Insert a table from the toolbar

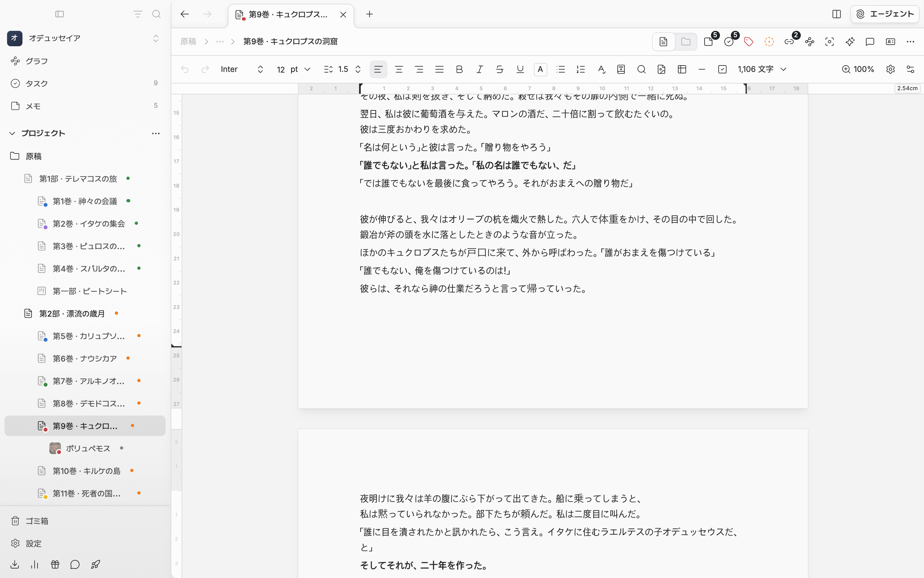point(681,69)
